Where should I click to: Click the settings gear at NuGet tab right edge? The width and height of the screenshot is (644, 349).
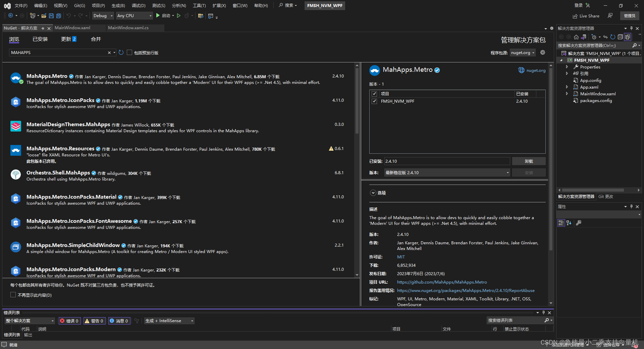tap(551, 28)
